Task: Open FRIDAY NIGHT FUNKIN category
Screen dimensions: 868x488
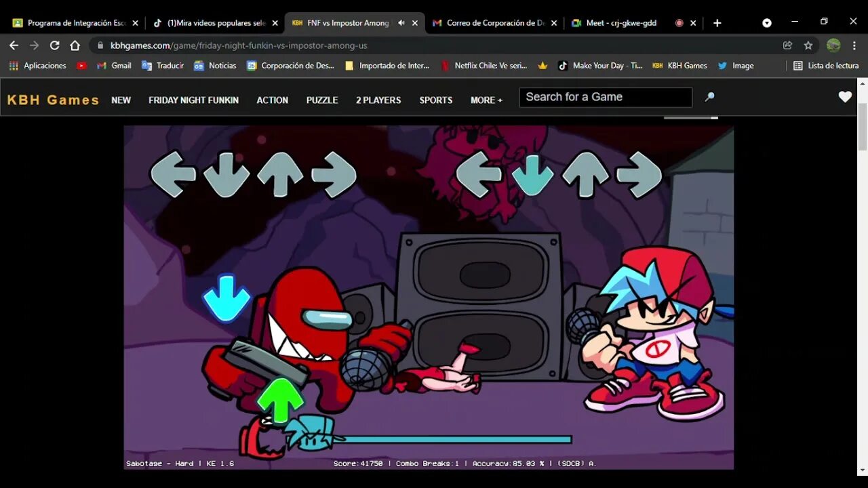Action: pos(193,100)
